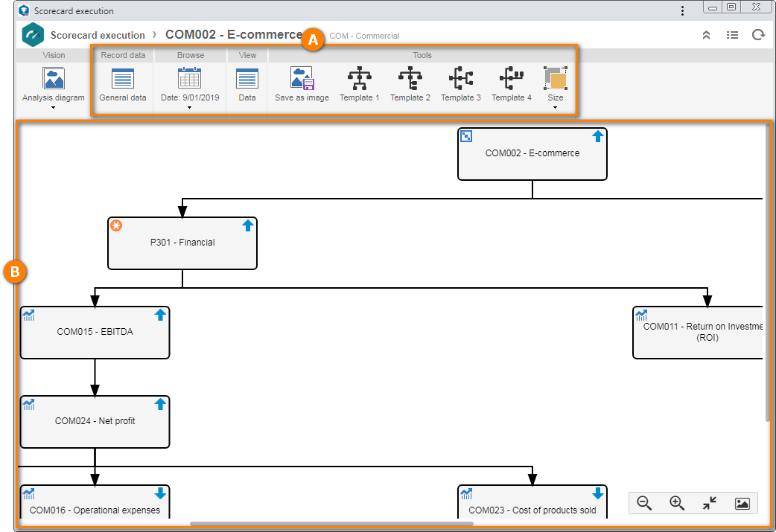Image resolution: width=776 pixels, height=532 pixels.
Task: Select COM011 - Return on Investment node
Action: point(699,333)
